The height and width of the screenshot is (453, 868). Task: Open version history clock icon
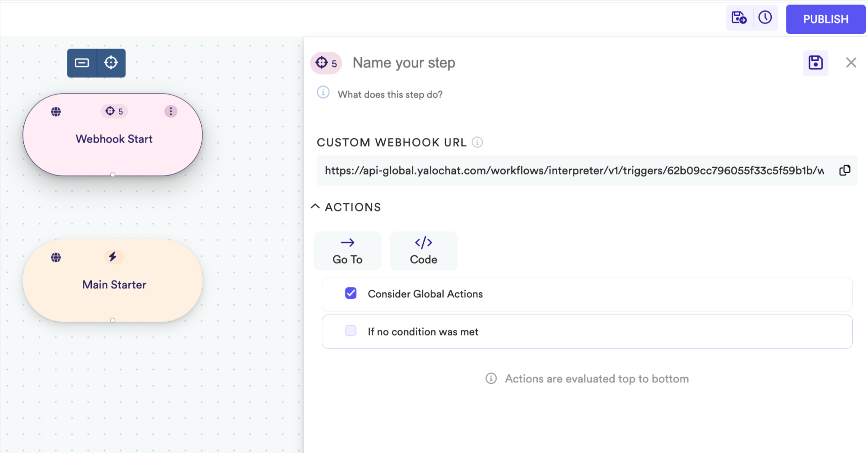[765, 18]
